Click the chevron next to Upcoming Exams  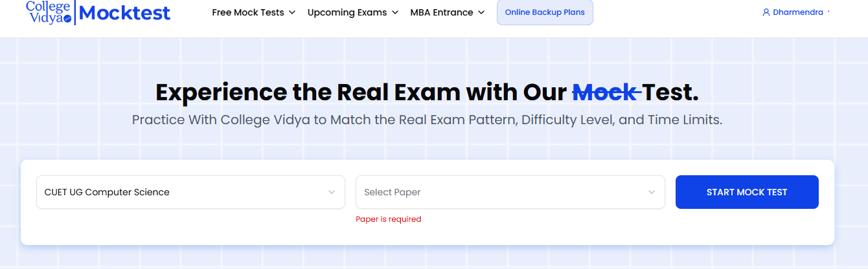click(x=395, y=12)
